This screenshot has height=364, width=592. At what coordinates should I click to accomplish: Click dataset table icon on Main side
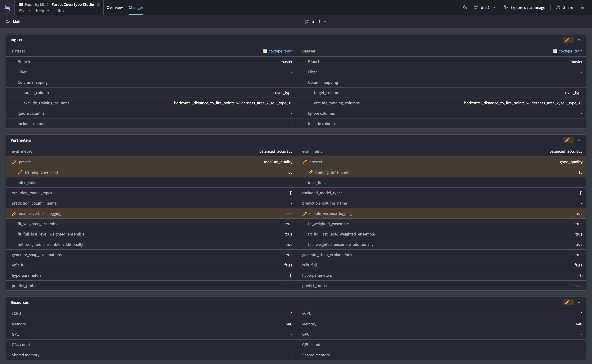265,51
